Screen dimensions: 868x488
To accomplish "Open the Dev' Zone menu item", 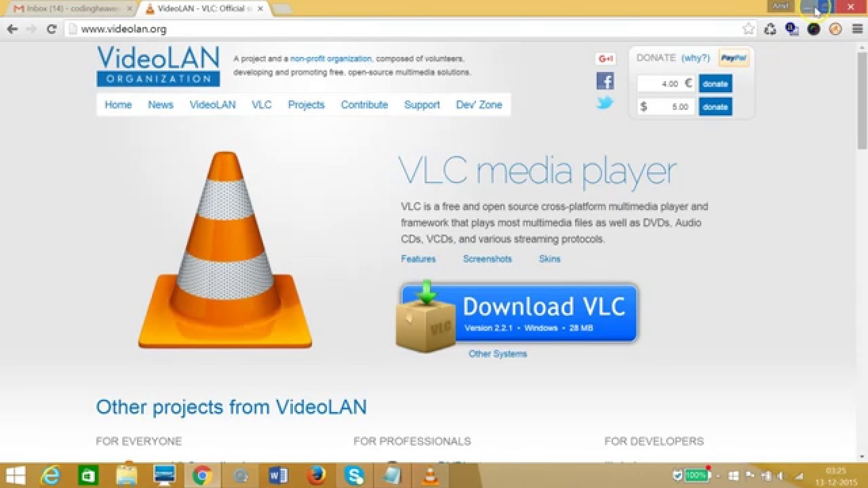I will (x=479, y=104).
